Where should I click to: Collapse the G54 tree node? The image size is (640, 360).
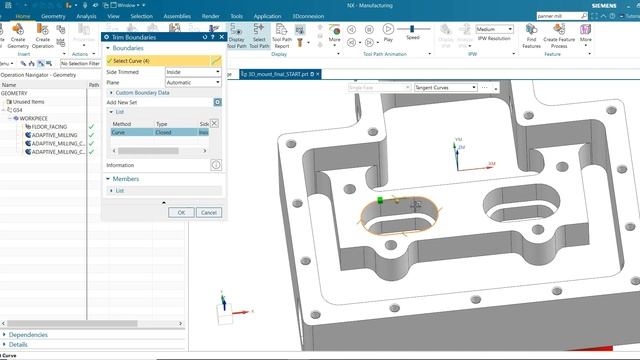click(4, 110)
